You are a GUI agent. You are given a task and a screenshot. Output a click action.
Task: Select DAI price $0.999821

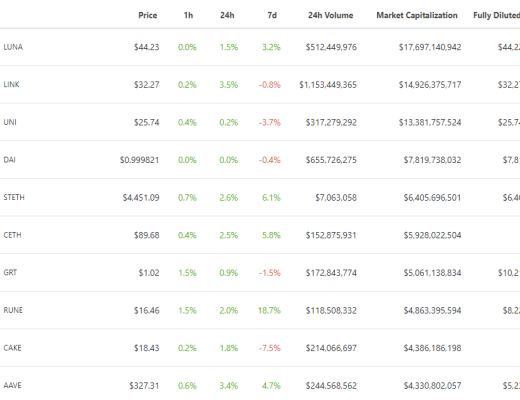click(140, 160)
